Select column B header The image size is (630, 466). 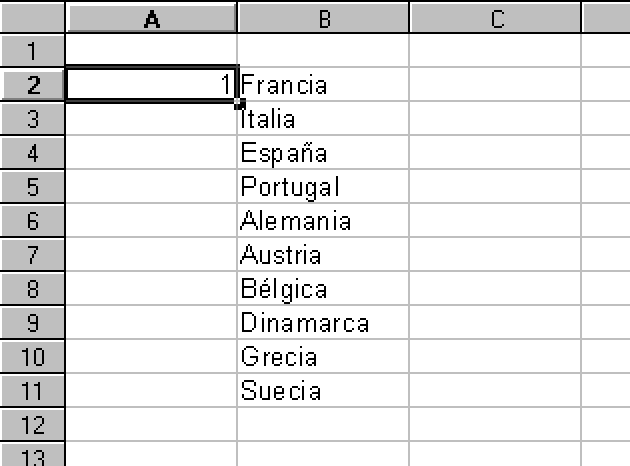coord(323,18)
